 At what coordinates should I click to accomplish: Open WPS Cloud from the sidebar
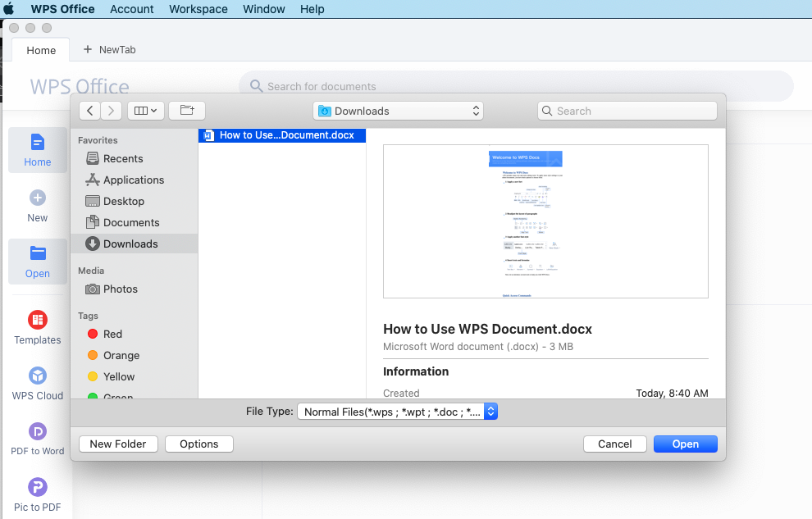click(x=38, y=376)
